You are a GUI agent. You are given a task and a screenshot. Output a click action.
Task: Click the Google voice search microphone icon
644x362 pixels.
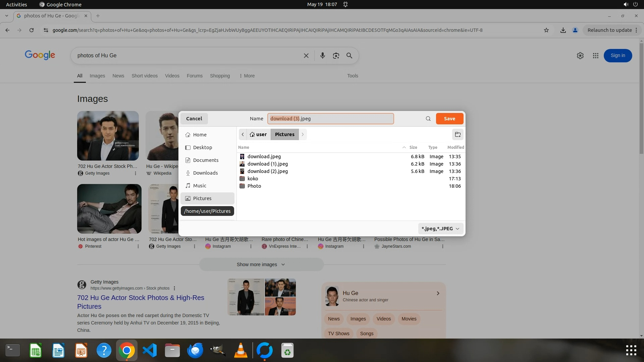click(x=322, y=56)
